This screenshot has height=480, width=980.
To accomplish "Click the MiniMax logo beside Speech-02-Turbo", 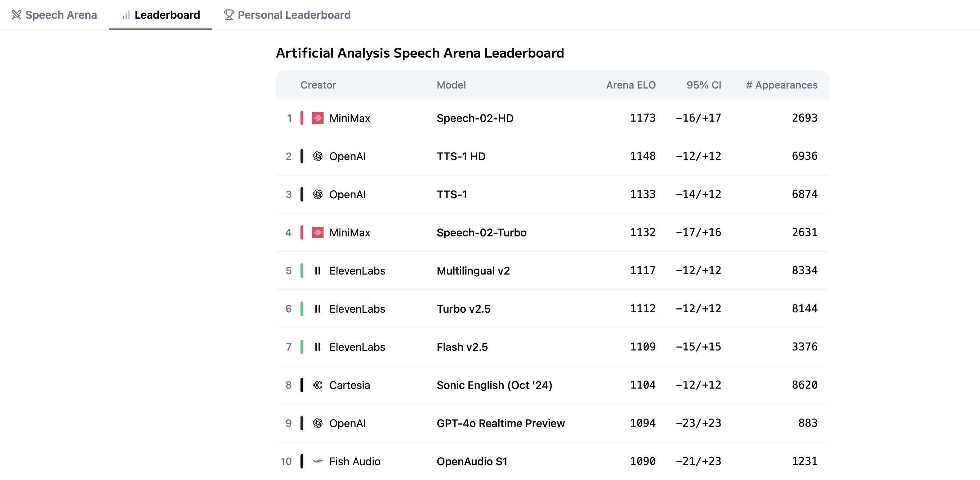I will 318,232.
